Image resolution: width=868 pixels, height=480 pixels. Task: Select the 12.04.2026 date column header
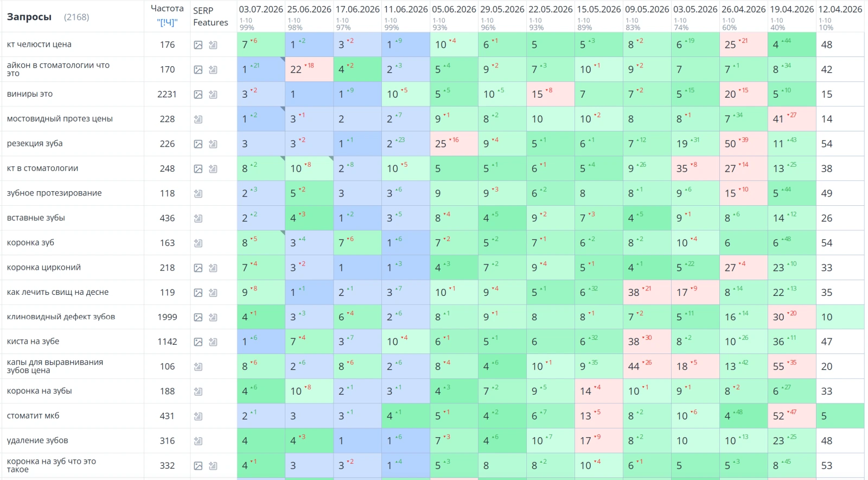(840, 9)
